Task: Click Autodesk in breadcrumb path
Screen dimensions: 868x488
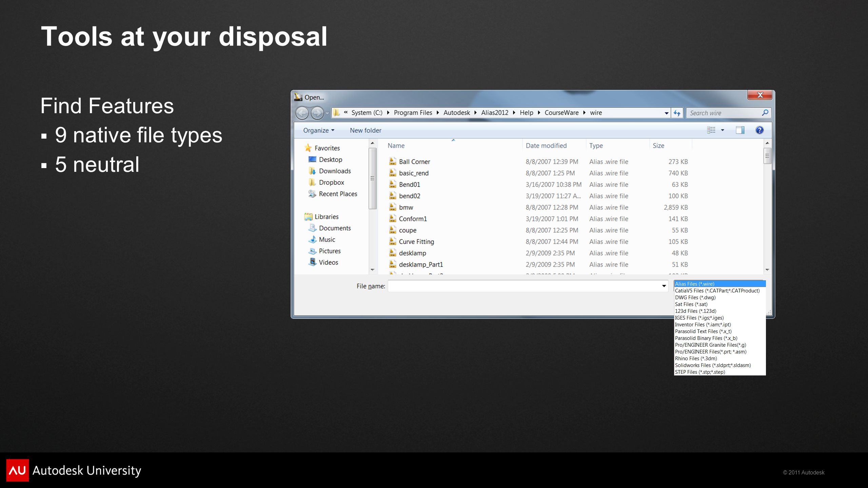Action: click(x=456, y=113)
